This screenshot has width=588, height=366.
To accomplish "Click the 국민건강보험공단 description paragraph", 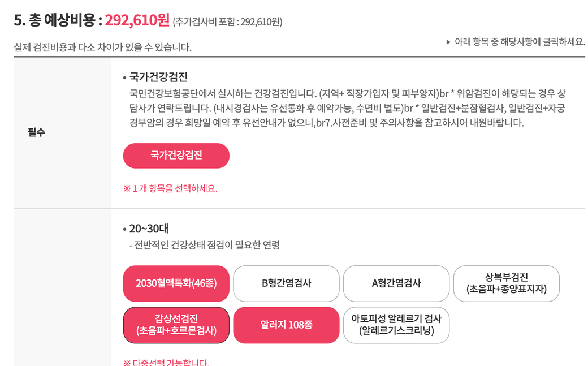I will coord(347,107).
